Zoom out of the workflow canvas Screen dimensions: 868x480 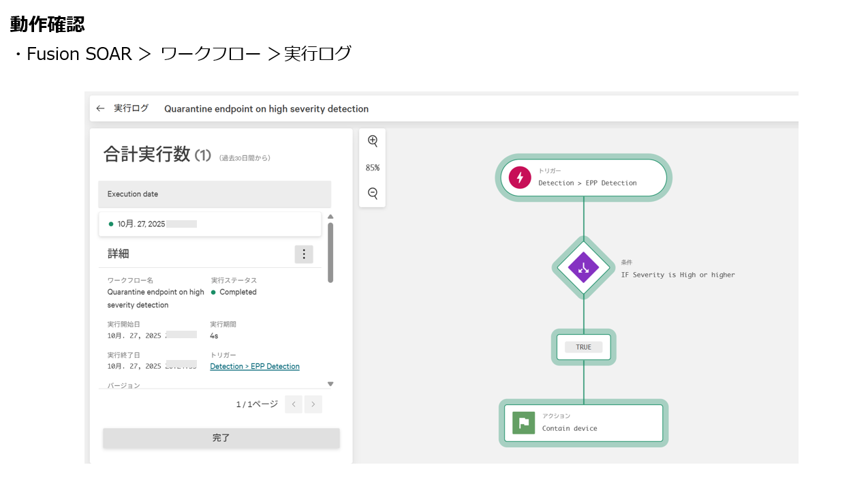[373, 194]
